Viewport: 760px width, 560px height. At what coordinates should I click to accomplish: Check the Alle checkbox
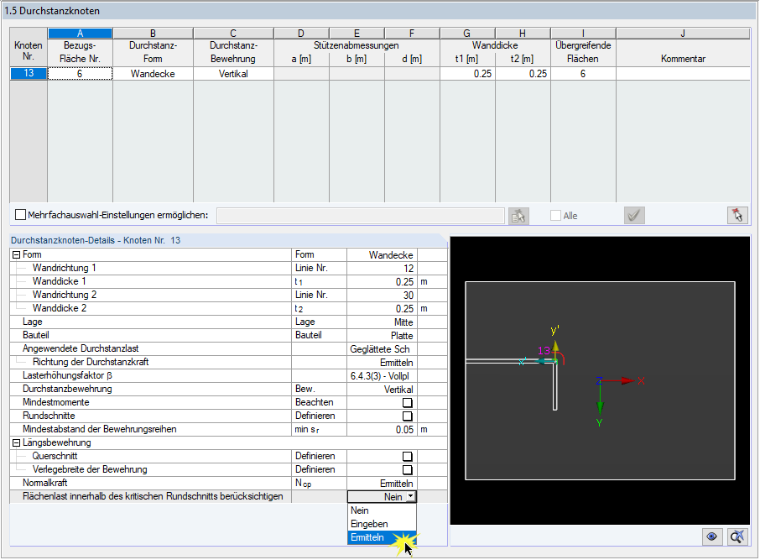tap(555, 215)
